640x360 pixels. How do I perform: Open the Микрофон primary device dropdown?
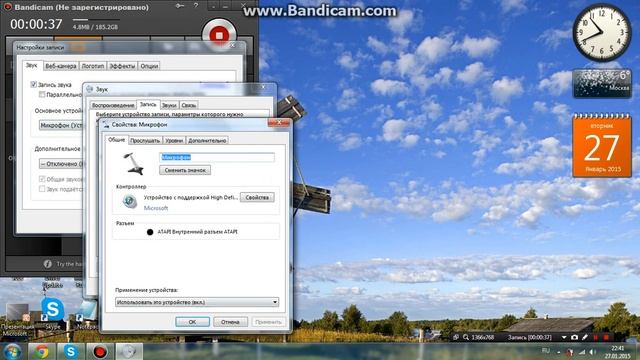point(61,125)
